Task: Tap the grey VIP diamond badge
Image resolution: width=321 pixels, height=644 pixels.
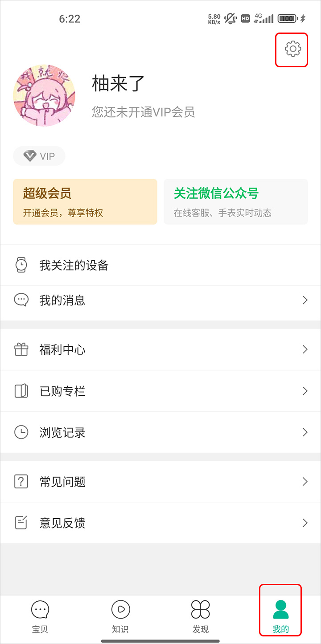Action: pyautogui.click(x=39, y=156)
